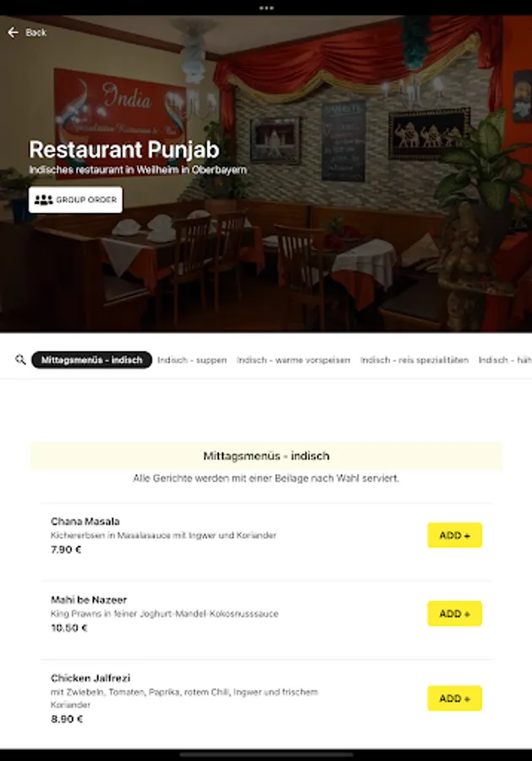Open Chicken Jalfrezi dish entry
Viewport: 532px width, 761px height.
[x=90, y=678]
